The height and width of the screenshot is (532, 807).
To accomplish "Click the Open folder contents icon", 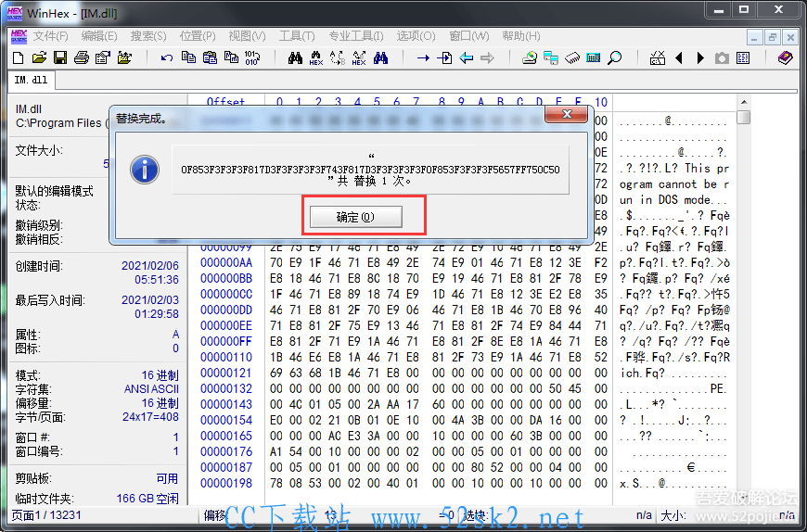I will [x=124, y=57].
